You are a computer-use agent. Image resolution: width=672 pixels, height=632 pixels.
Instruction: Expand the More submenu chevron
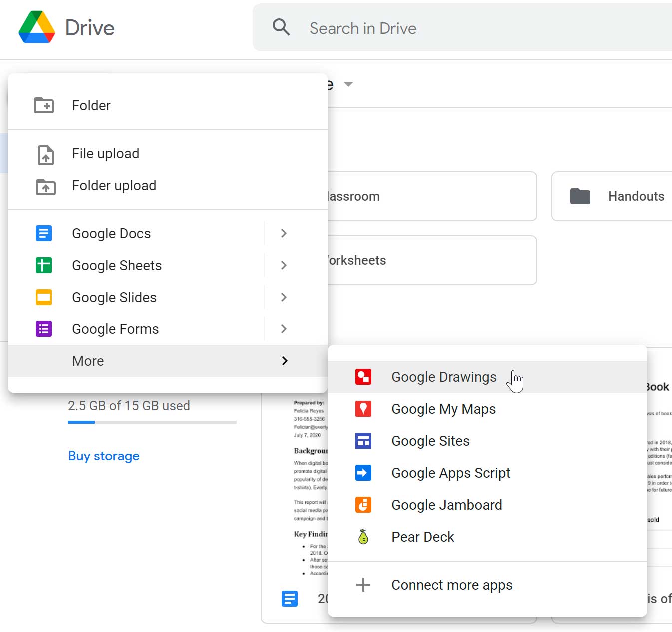(x=284, y=361)
